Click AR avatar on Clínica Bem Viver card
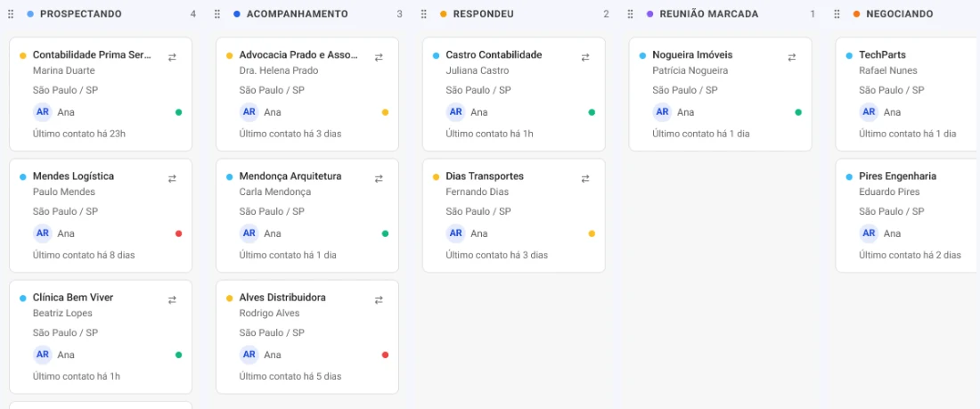The image size is (980, 409). pyautogui.click(x=43, y=355)
